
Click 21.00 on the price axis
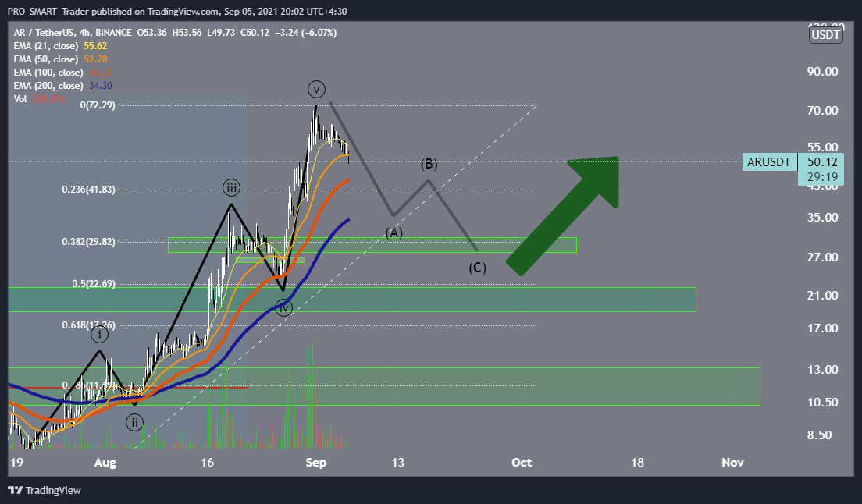pos(822,296)
